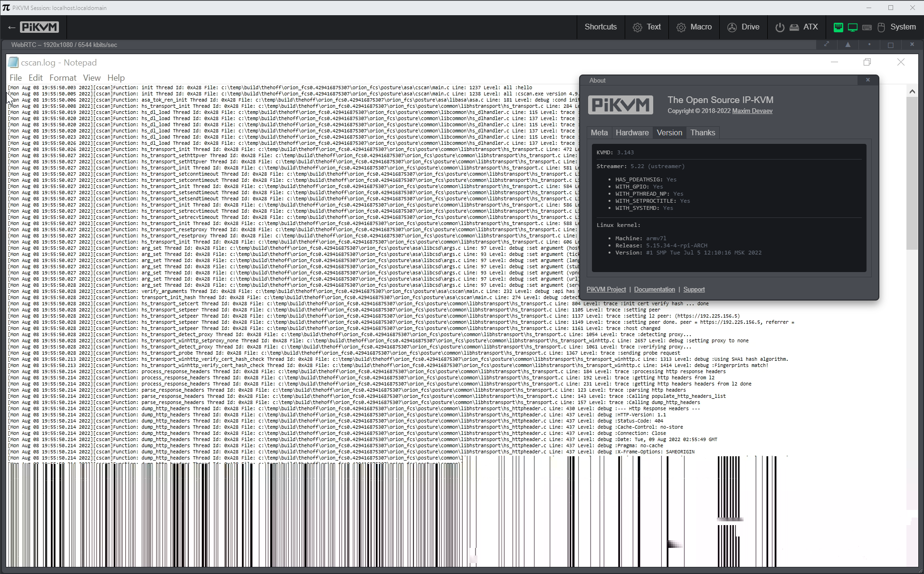Toggle the green HID connection indicator

click(x=838, y=27)
